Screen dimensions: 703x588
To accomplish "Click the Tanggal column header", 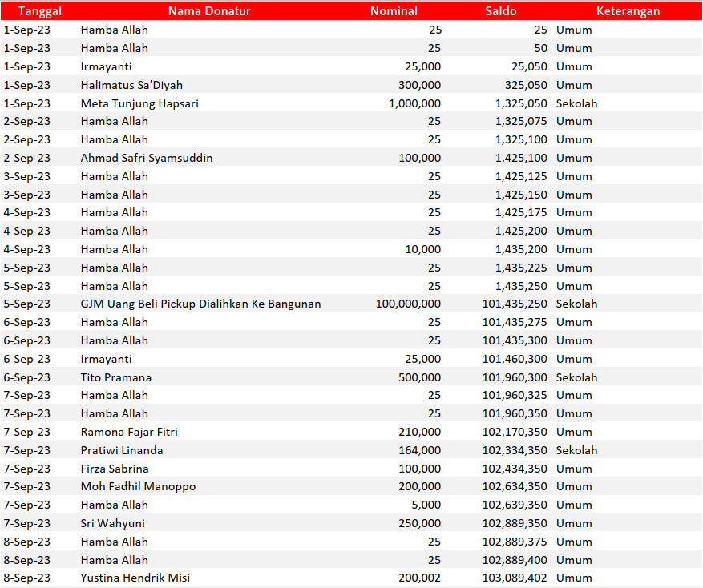I will point(39,11).
